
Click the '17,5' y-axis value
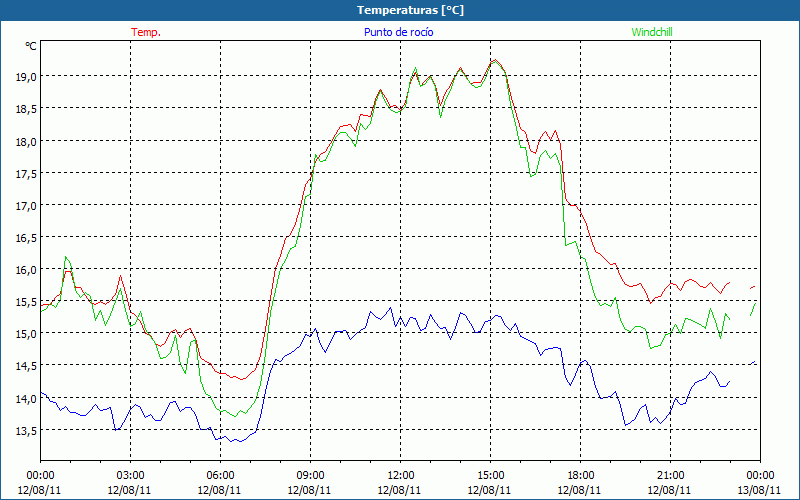(x=28, y=173)
